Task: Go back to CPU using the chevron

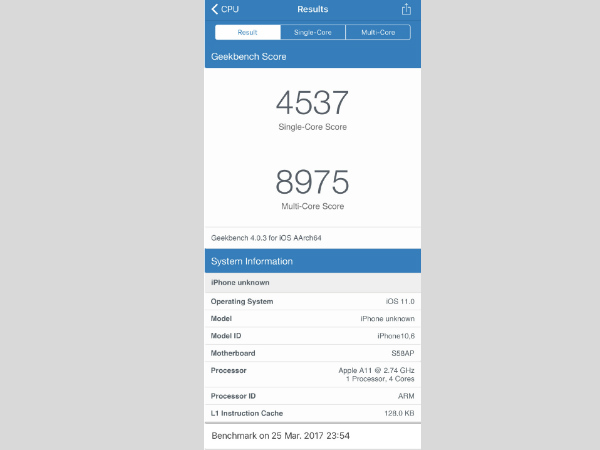Action: click(225, 9)
